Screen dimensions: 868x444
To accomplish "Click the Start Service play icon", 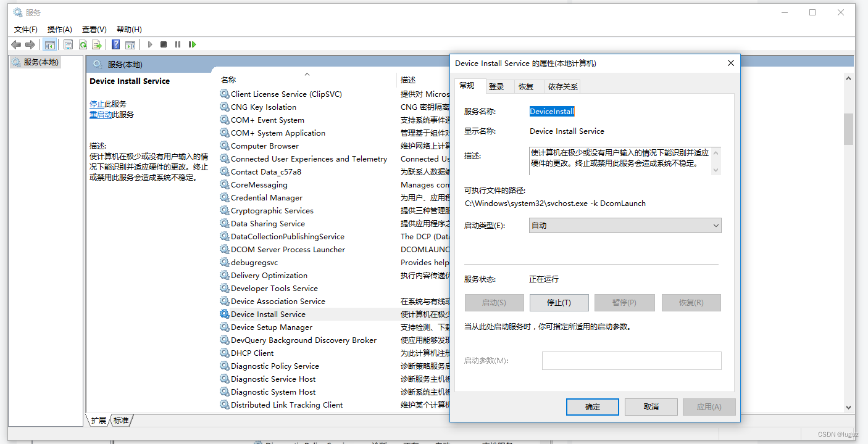I will pos(150,44).
